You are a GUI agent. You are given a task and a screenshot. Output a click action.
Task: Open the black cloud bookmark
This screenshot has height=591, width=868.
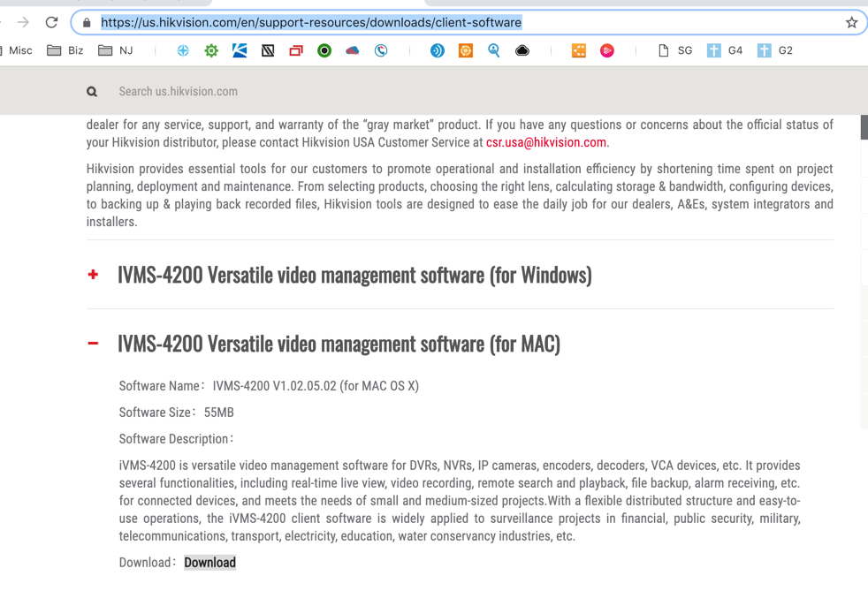[x=522, y=51]
